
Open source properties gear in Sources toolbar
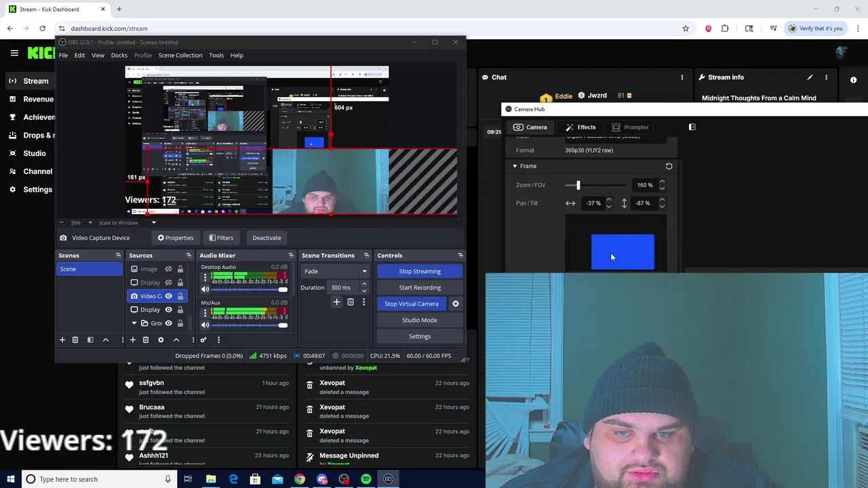point(161,340)
